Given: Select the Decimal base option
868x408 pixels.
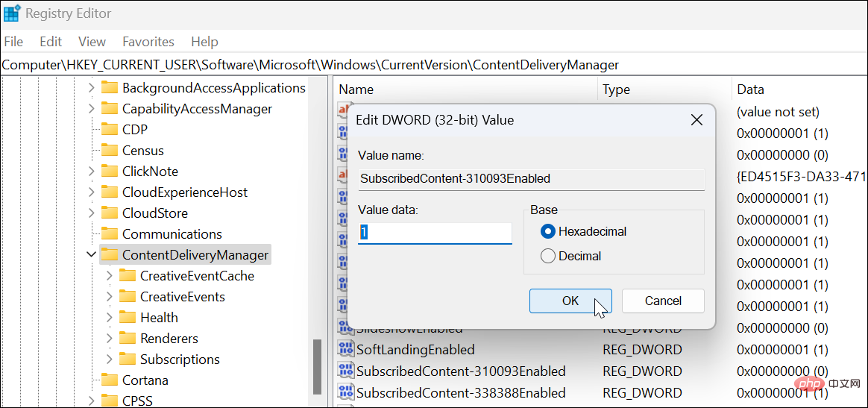Looking at the screenshot, I should click(x=548, y=256).
